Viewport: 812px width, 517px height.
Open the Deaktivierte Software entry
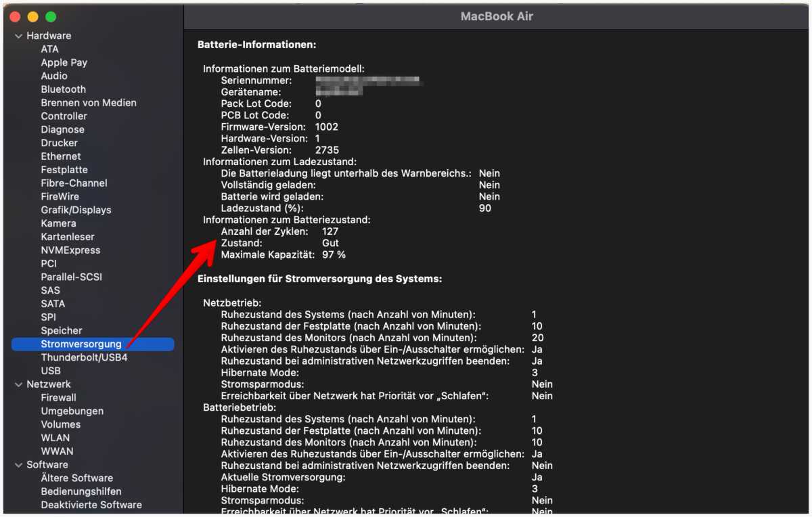91,505
